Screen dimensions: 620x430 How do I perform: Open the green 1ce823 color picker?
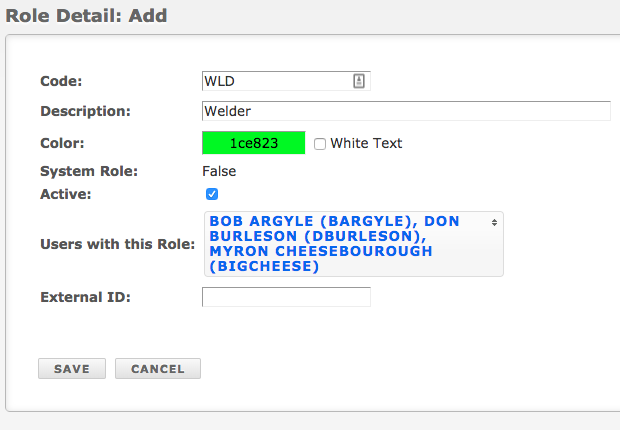pyautogui.click(x=254, y=143)
